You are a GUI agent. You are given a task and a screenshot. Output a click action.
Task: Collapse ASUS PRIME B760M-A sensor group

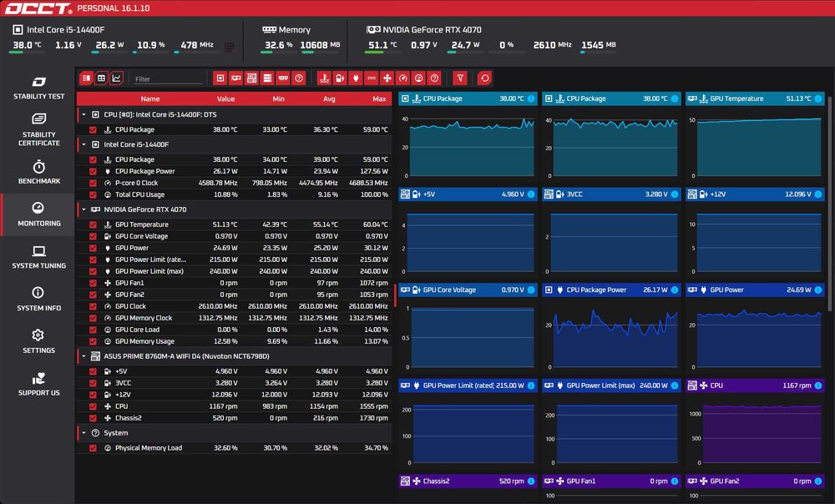coord(83,356)
